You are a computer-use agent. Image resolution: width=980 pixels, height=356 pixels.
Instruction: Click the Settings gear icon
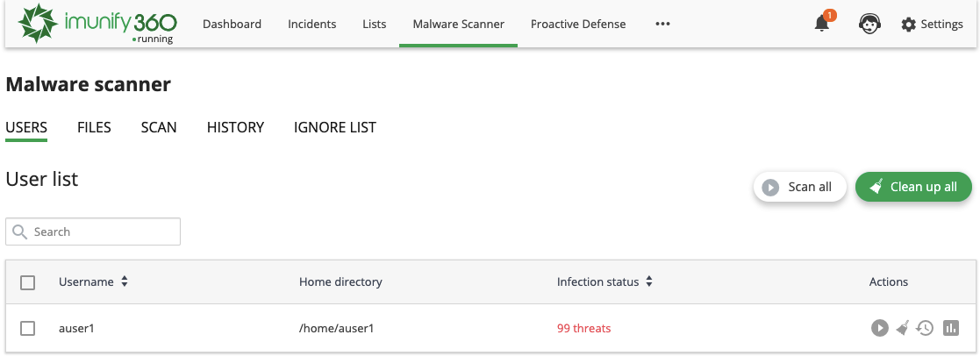[x=909, y=25]
